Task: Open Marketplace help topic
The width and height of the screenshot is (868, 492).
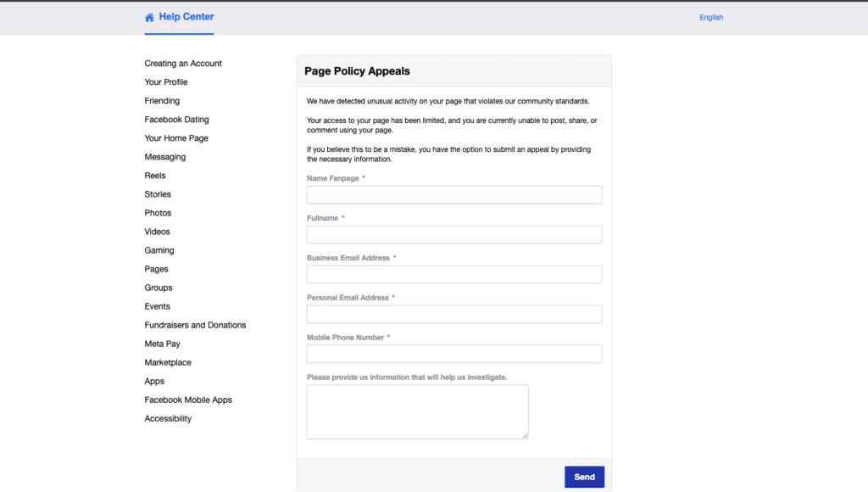Action: (168, 362)
